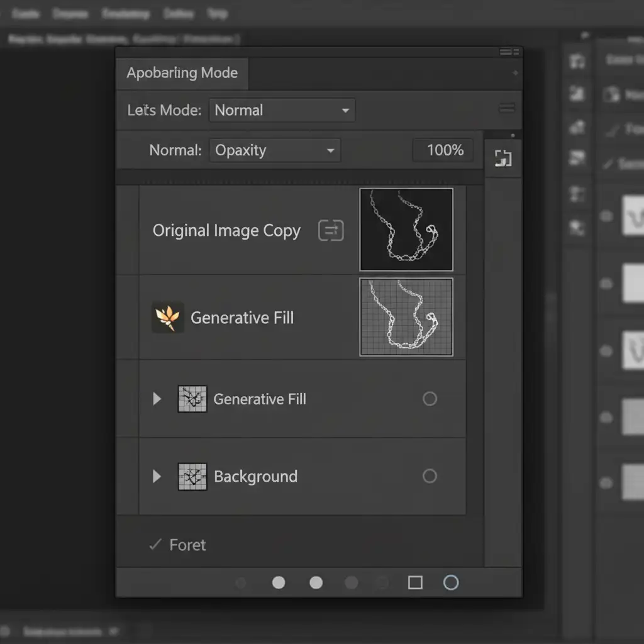Click the Generative Fill mask thumbnail with grid
The height and width of the screenshot is (644, 644).
click(x=406, y=317)
